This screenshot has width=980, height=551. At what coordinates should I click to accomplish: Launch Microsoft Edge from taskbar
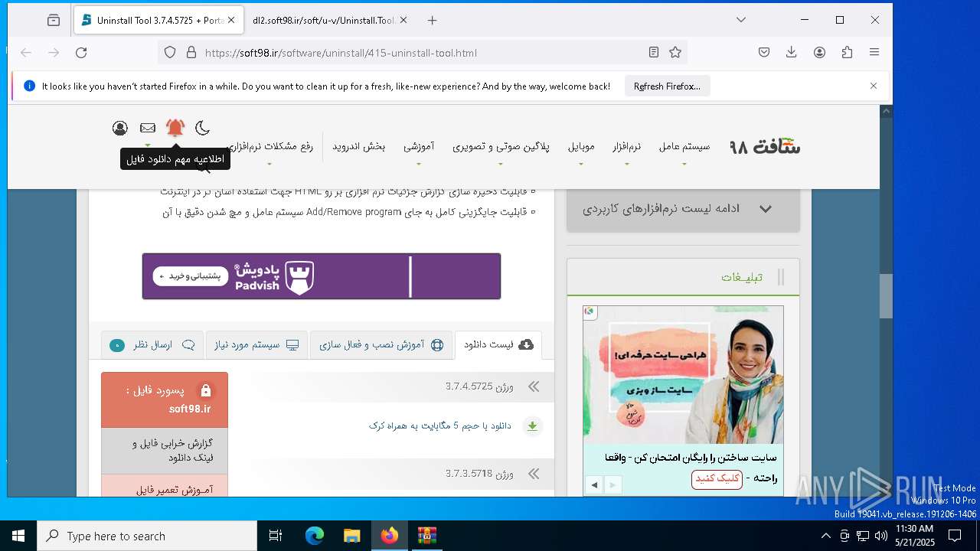[x=315, y=536]
